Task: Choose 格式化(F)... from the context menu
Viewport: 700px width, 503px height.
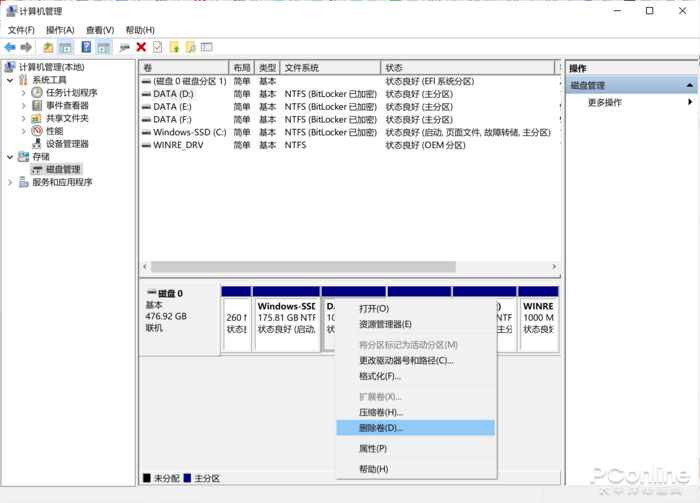Action: click(416, 376)
